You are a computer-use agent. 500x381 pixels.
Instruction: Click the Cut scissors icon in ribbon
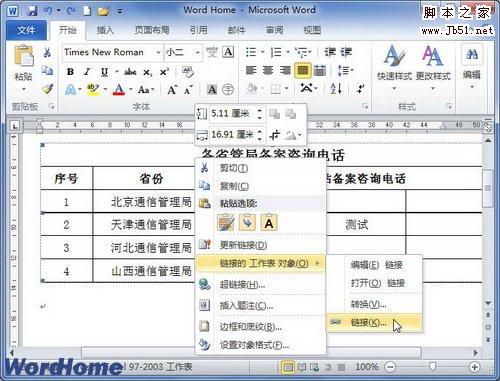coord(47,52)
